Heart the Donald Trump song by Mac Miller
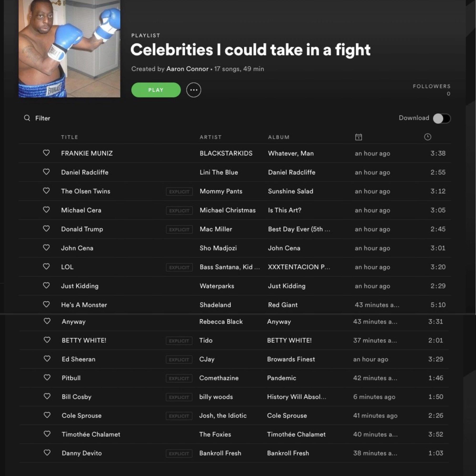 (46, 229)
